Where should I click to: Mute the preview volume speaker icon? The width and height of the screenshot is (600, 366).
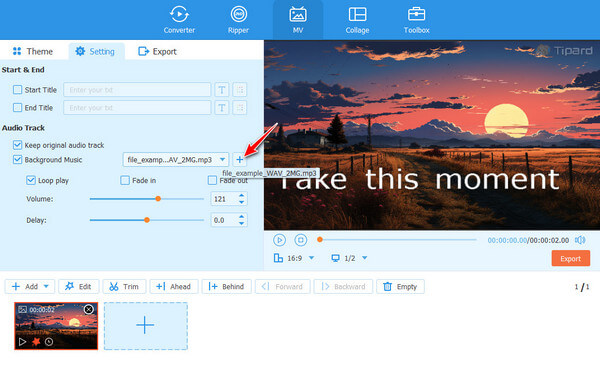tap(580, 240)
